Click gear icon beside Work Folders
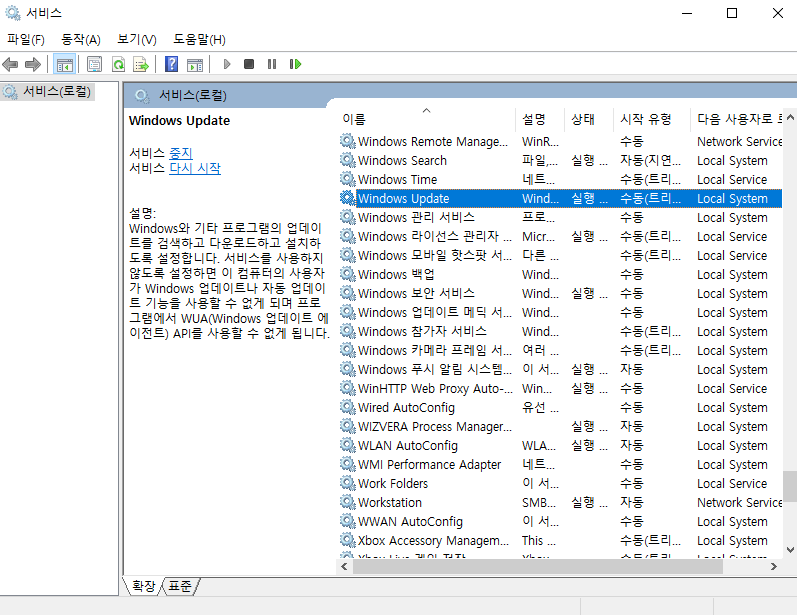This screenshot has width=797, height=615. (348, 483)
